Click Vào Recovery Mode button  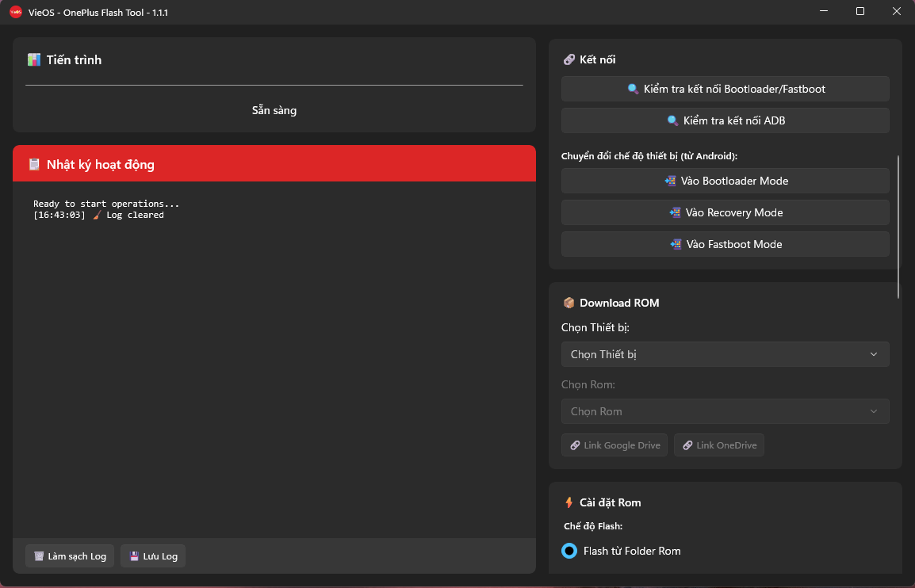(x=725, y=212)
